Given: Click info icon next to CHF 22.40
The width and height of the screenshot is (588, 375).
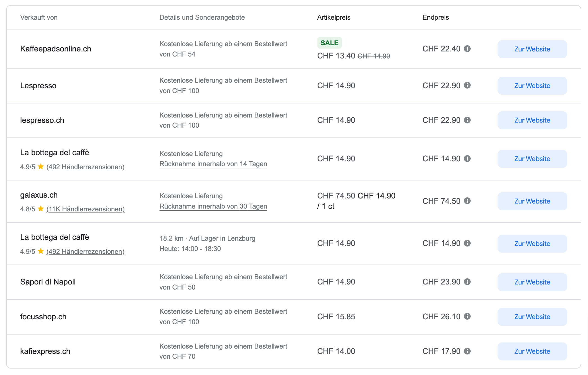Looking at the screenshot, I should tap(467, 49).
